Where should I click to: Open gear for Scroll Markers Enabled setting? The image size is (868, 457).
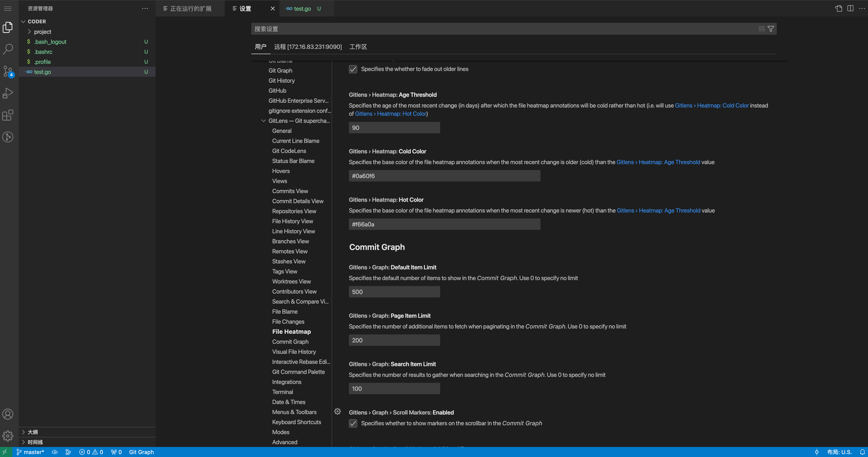(x=338, y=412)
